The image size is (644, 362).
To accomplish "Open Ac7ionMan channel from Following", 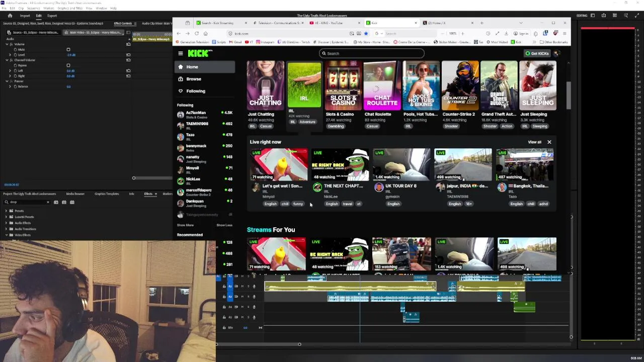I will point(205,115).
